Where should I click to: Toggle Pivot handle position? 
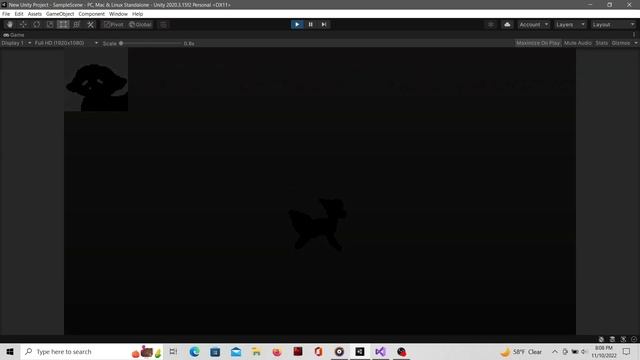click(x=113, y=24)
